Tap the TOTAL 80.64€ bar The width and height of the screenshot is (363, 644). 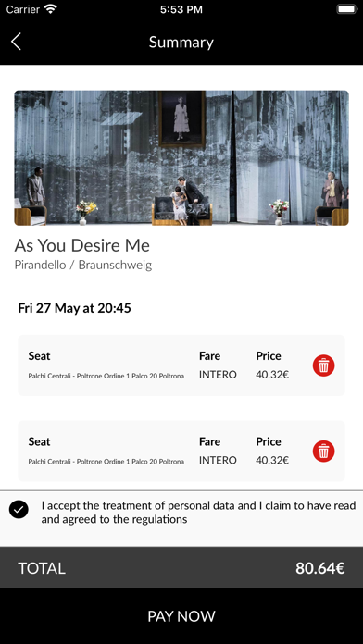click(181, 567)
